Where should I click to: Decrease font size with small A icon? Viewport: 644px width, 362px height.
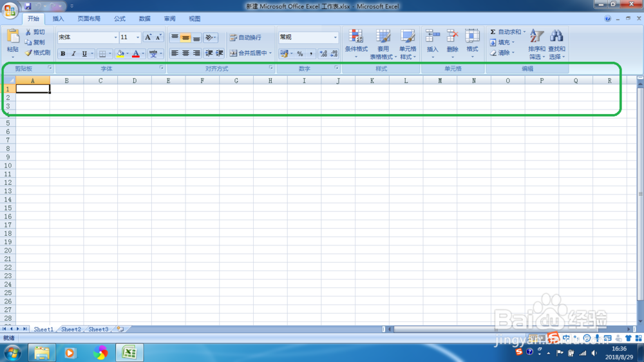[158, 37]
